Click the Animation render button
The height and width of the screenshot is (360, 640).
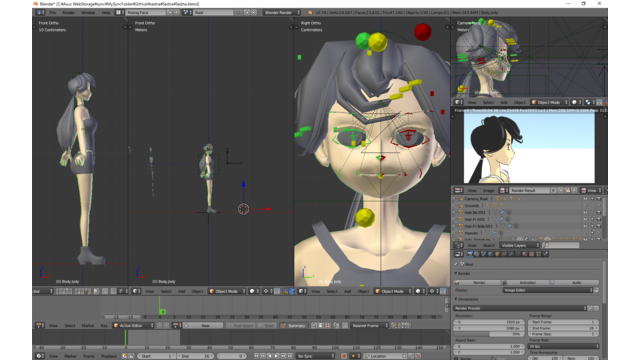[x=526, y=282]
